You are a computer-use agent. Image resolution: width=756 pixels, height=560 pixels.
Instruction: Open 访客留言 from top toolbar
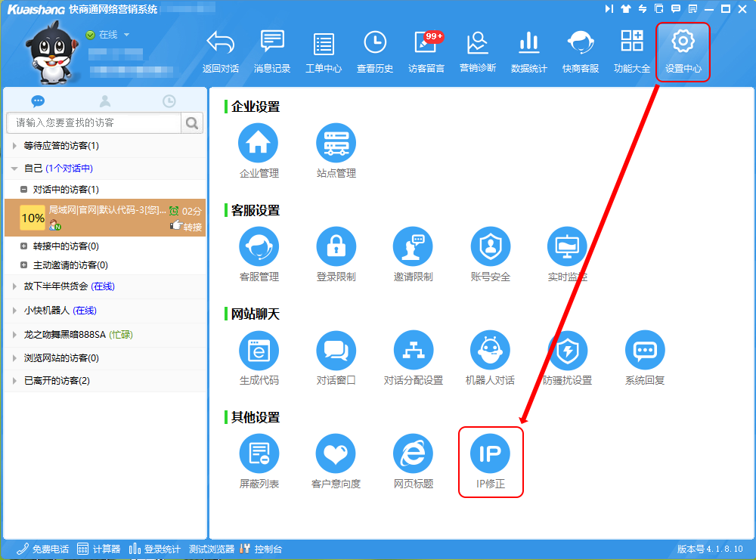click(x=426, y=51)
